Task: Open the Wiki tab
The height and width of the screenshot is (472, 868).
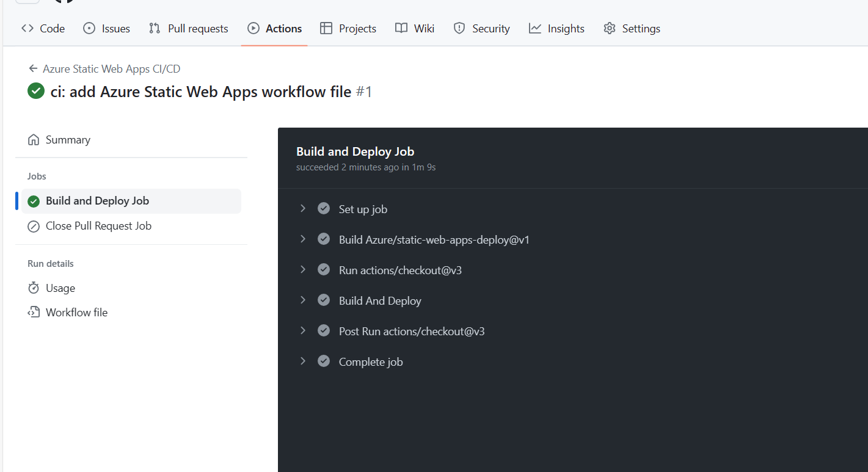Action: coord(415,28)
